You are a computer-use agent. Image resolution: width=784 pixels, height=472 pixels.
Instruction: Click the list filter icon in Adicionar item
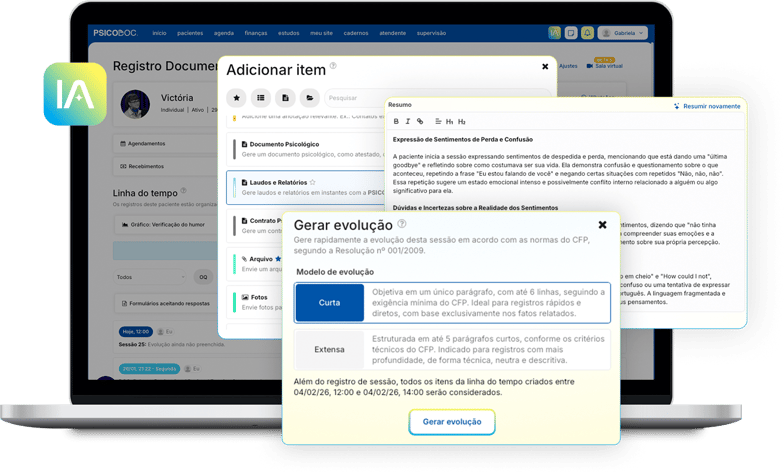261,98
